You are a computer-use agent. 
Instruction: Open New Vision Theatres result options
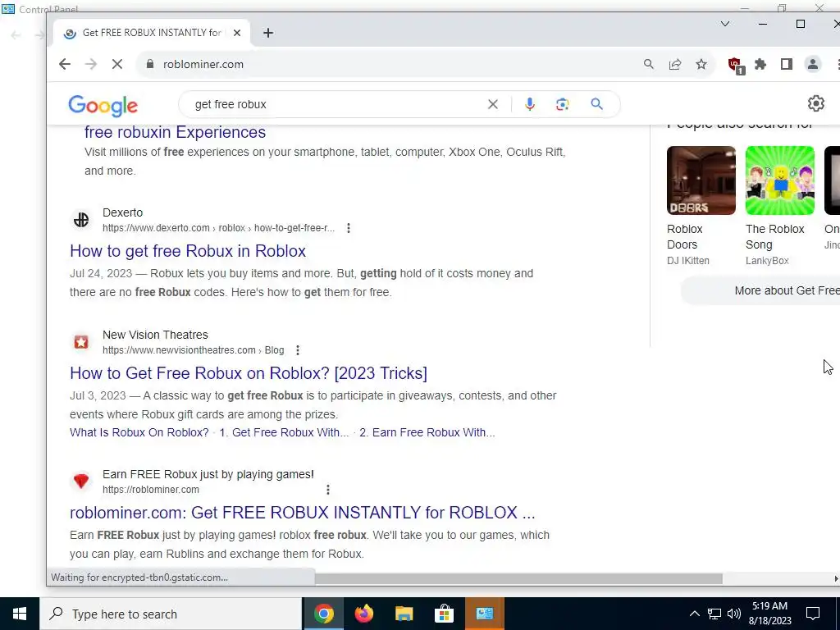(297, 350)
